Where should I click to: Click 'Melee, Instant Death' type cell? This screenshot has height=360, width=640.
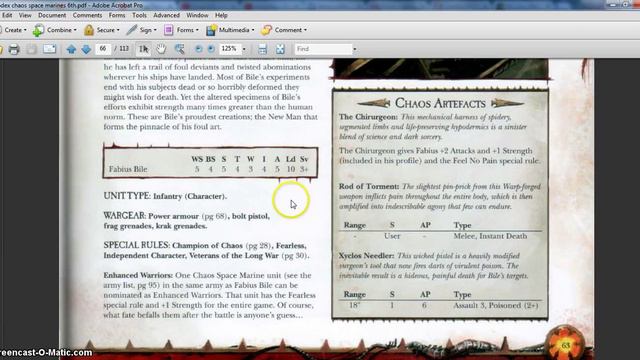coord(490,236)
